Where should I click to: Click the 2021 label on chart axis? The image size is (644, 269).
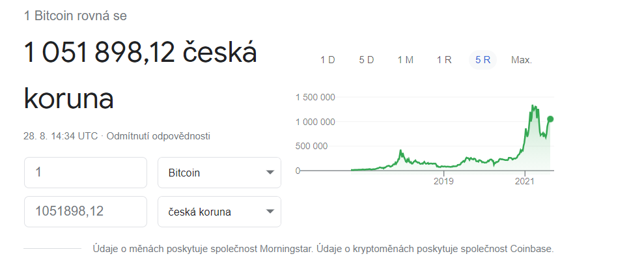coord(526,181)
